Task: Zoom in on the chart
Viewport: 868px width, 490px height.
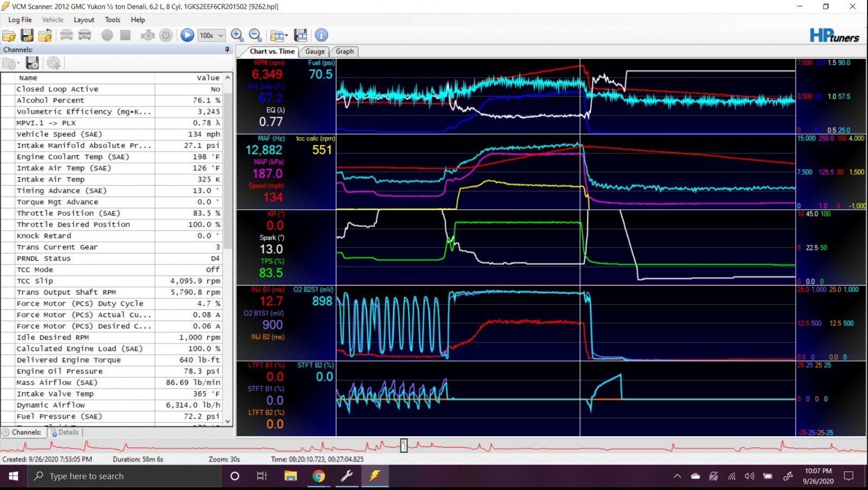Action: (x=237, y=35)
